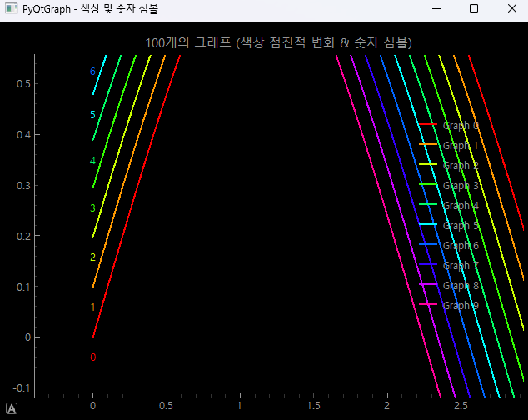
Task: Maximize the PyQtGraph window
Action: pos(474,8)
